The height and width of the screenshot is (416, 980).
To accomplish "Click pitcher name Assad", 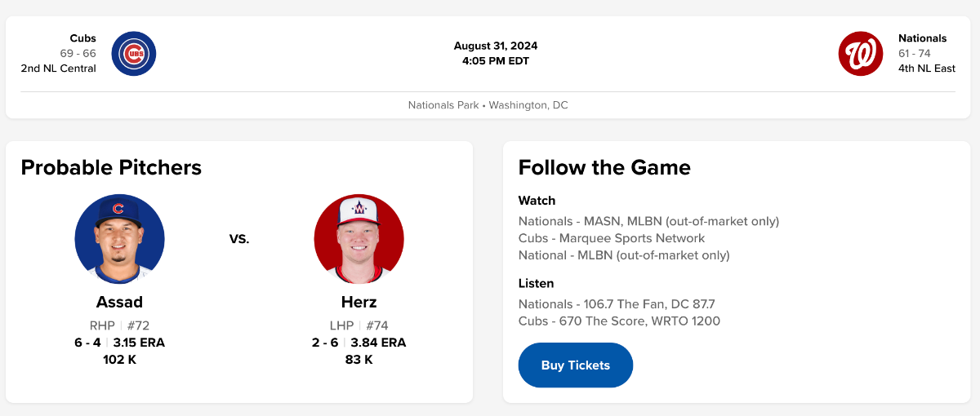I will (119, 303).
